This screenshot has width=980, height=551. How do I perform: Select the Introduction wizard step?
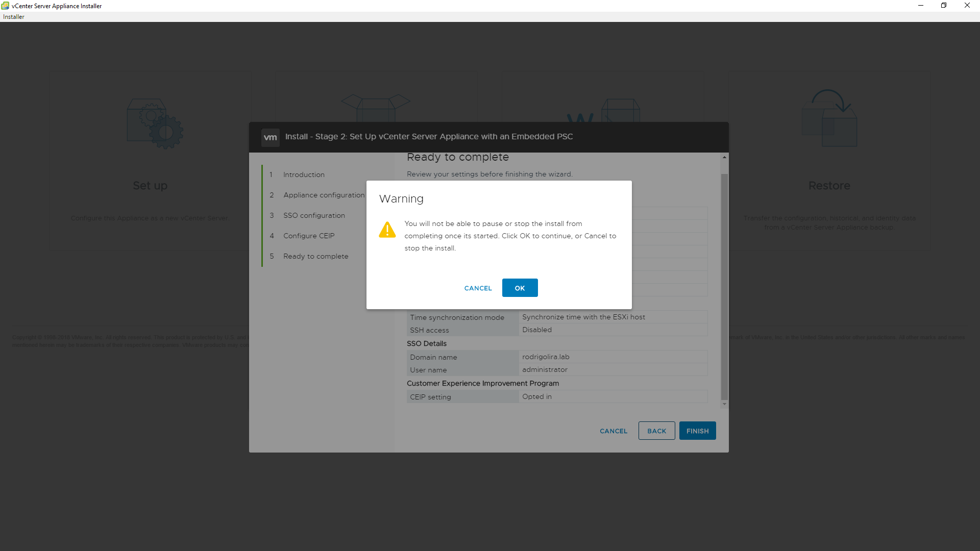304,174
